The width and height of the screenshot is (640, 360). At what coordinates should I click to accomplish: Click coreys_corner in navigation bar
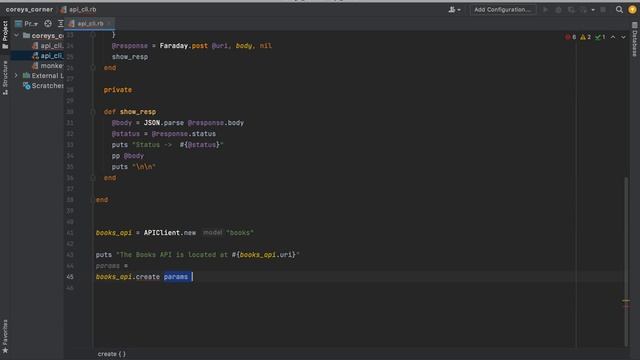tap(29, 9)
